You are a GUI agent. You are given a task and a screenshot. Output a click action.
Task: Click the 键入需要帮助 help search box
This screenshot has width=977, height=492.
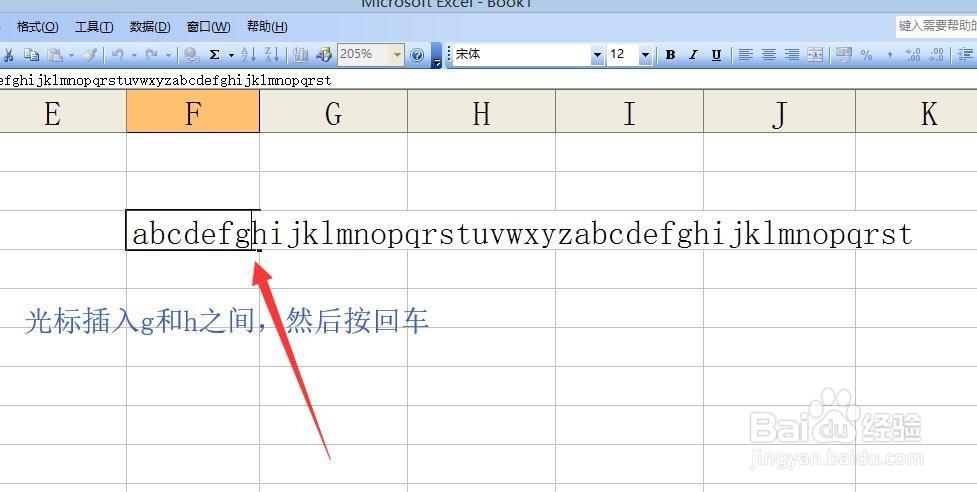point(936,26)
